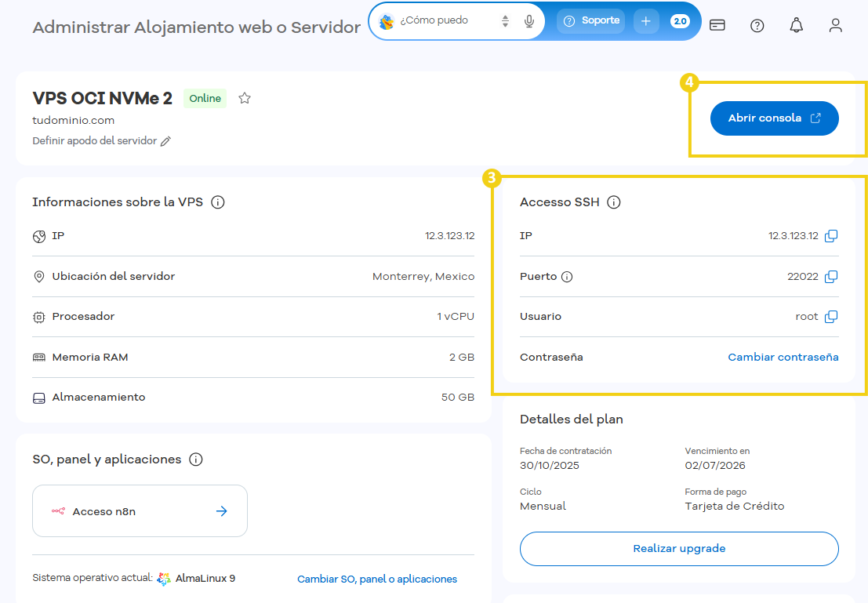The width and height of the screenshot is (868, 603).
Task: Click the VPS IP value 12.3.123.12
Action: click(x=449, y=235)
